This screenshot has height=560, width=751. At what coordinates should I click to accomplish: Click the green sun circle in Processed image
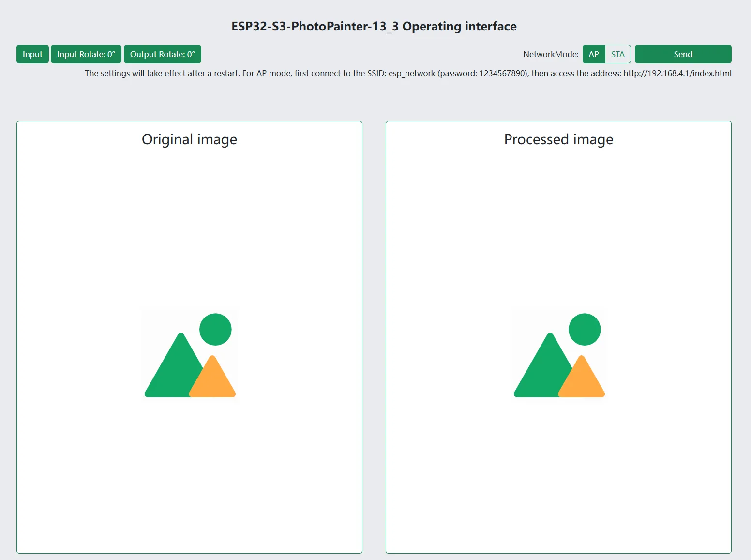click(585, 329)
